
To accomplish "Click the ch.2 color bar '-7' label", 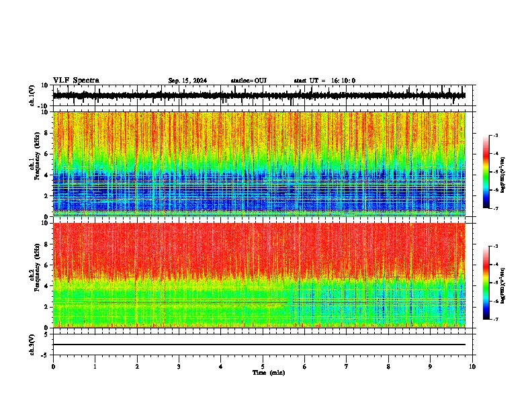I will pyautogui.click(x=496, y=319).
